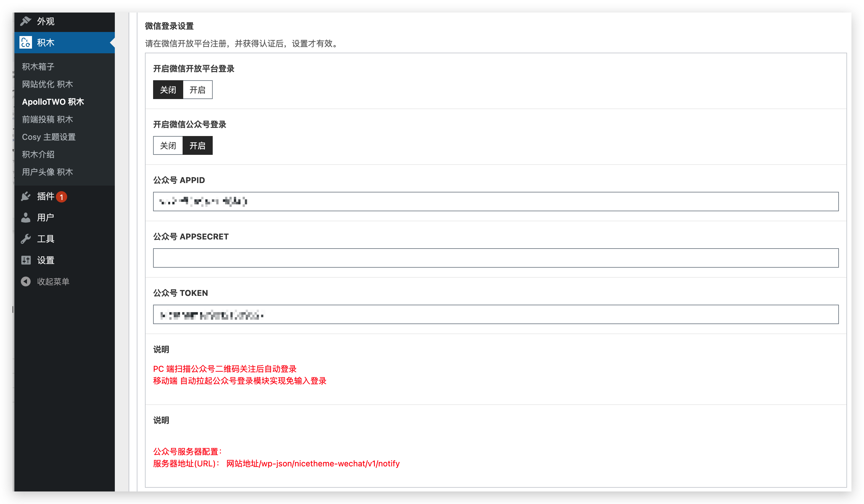Set 开启微信公众号登录 to 关闭
This screenshot has height=504, width=864.
tap(168, 146)
